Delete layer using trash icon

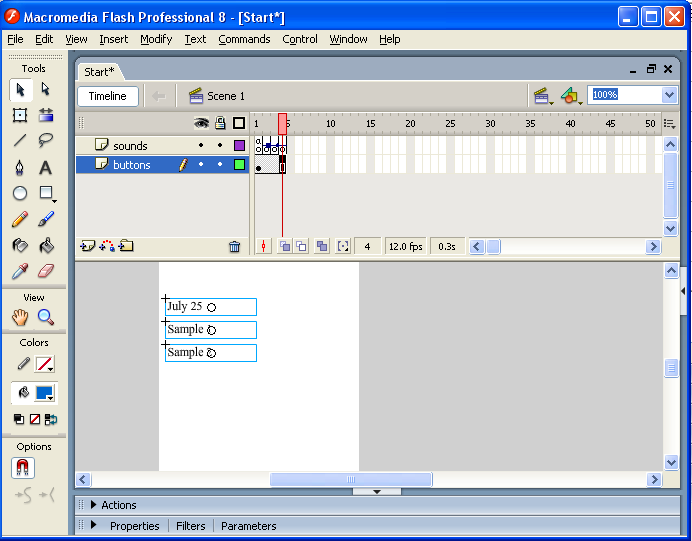(x=234, y=246)
